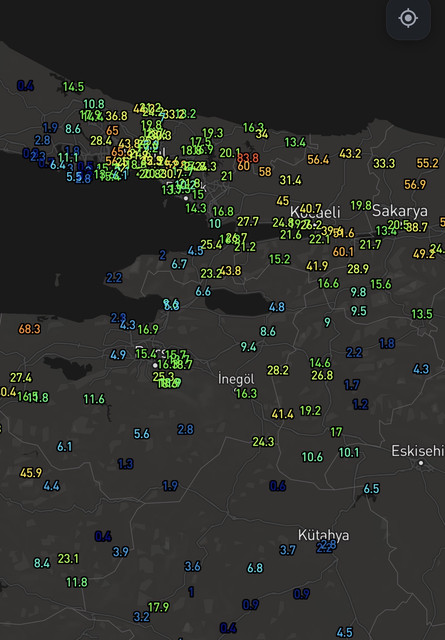Tap the 28.9 value

click(358, 269)
